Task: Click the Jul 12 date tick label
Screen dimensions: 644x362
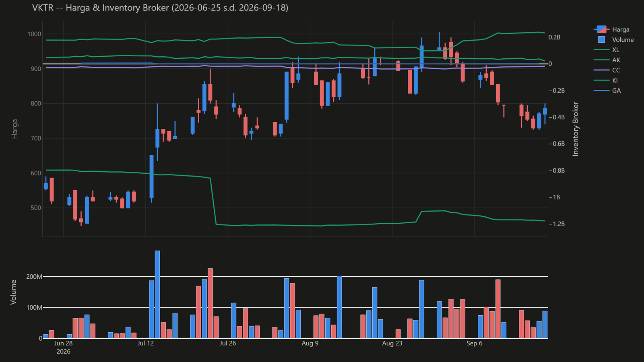Action: coord(146,343)
